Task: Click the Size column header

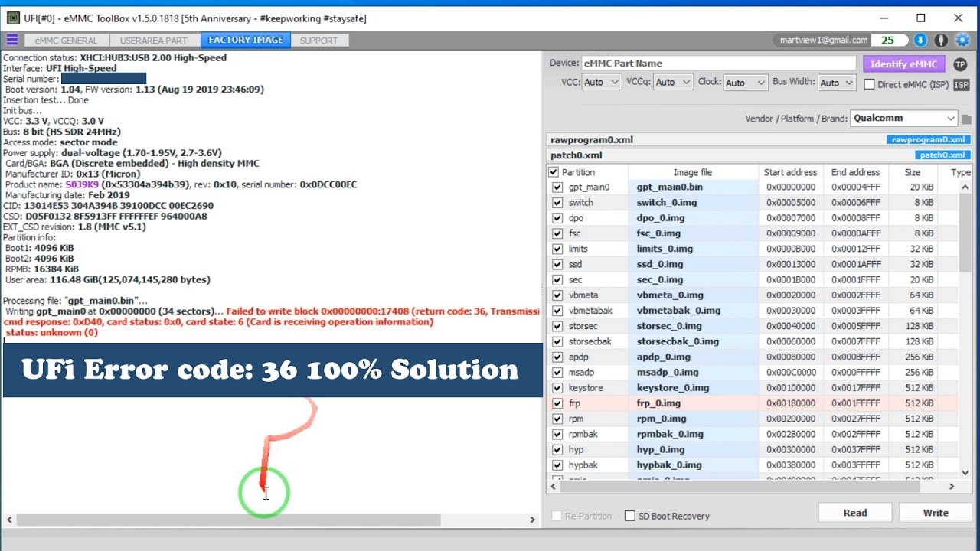Action: coord(913,172)
